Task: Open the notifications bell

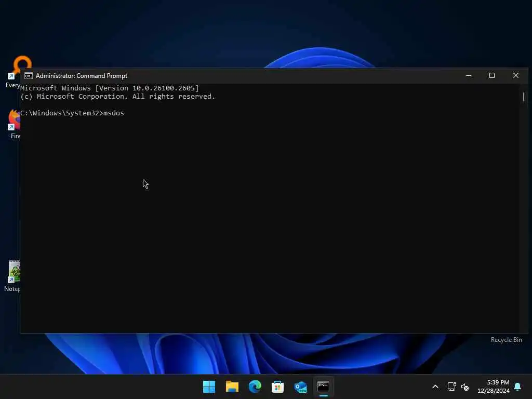Action: pos(518,387)
